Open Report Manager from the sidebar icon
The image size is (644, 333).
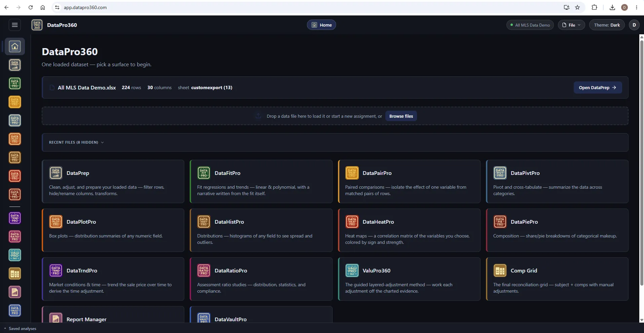pyautogui.click(x=15, y=292)
